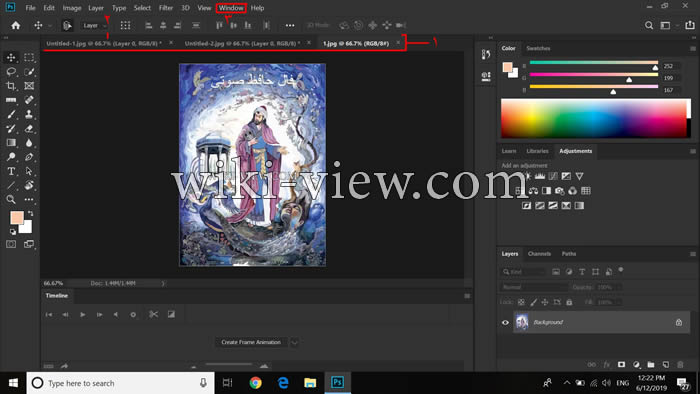700x394 pixels.
Task: Select the Blur droplet tool
Action: (x=29, y=143)
